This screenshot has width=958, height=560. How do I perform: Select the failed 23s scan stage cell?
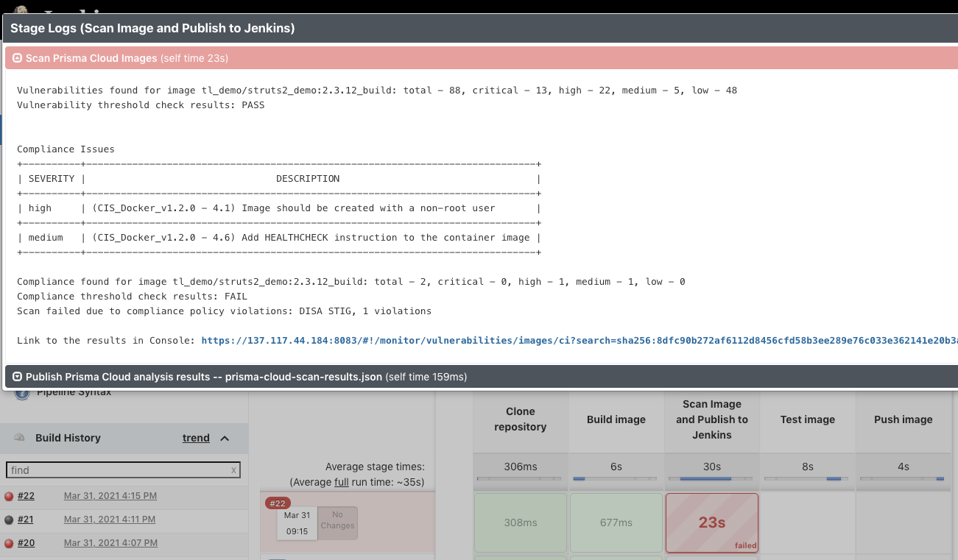712,522
